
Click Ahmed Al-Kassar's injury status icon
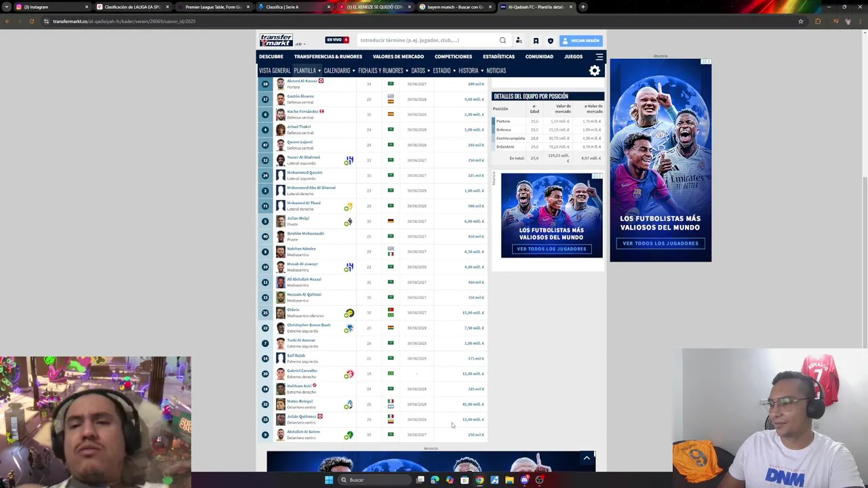coord(321,81)
